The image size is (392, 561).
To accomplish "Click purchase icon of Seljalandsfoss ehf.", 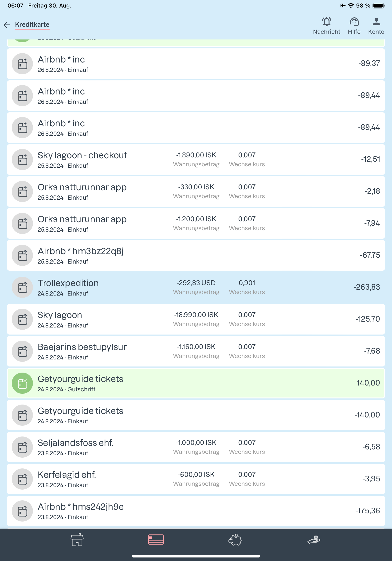I will 23,447.
